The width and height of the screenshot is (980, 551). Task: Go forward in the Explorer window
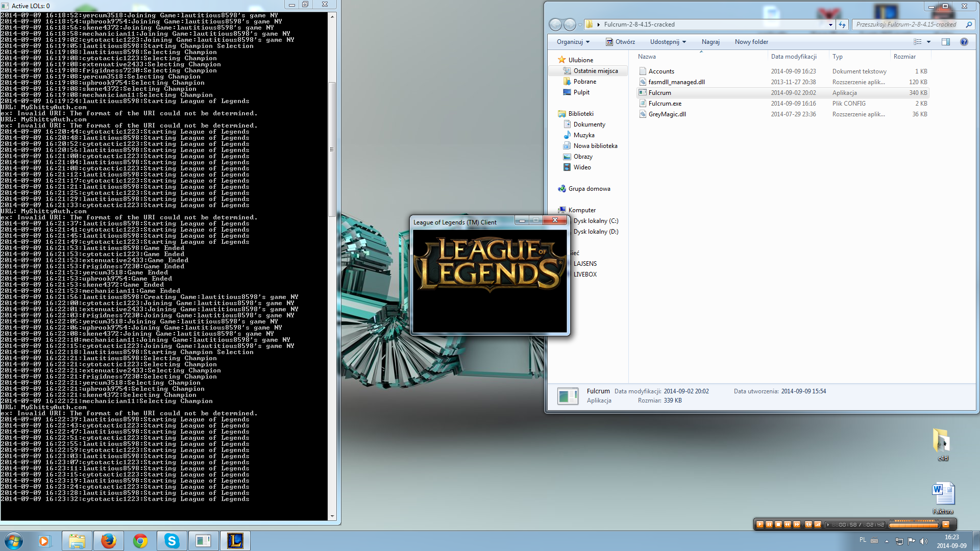570,24
